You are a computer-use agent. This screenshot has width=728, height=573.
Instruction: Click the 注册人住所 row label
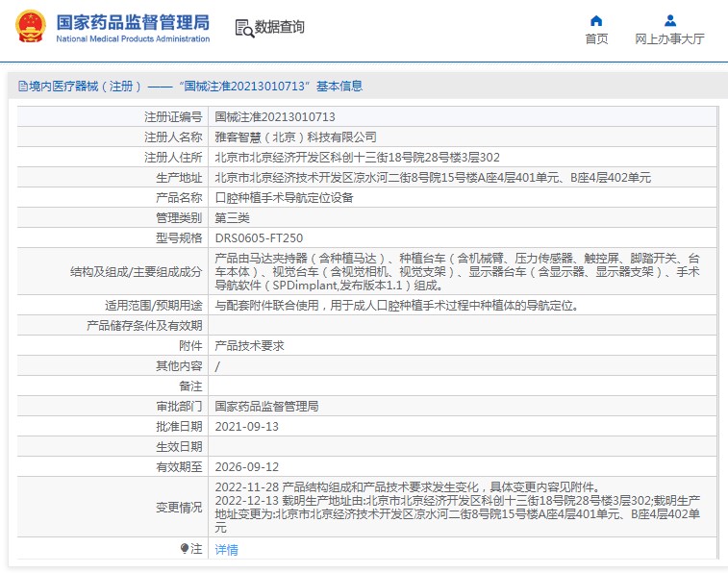click(x=173, y=158)
